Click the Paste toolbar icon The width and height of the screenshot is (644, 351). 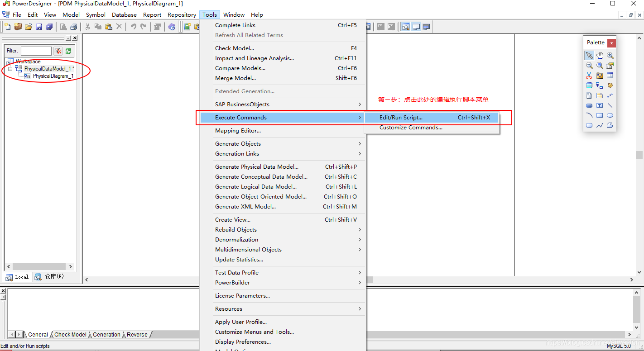click(108, 27)
